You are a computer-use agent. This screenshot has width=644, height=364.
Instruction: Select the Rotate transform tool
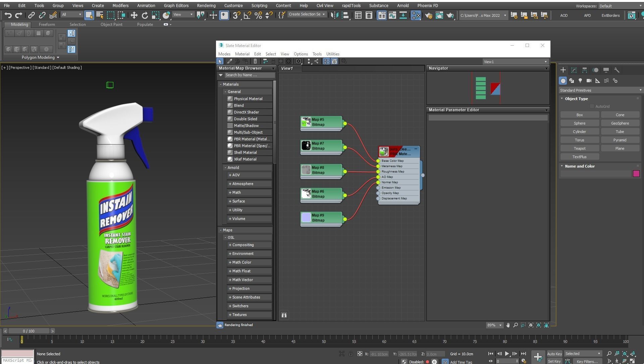145,15
